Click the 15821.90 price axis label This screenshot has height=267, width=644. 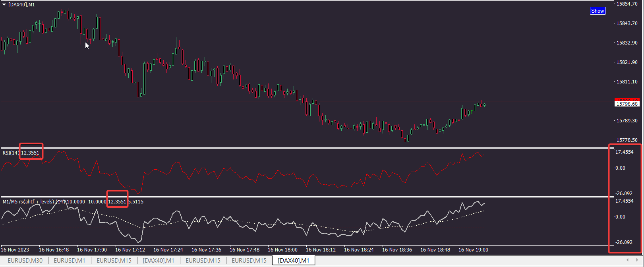pos(627,62)
